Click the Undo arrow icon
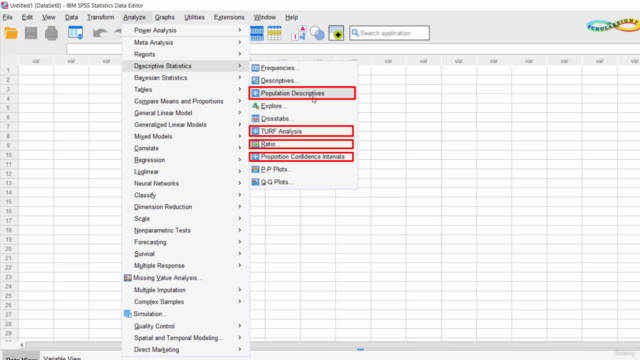The height and width of the screenshot is (360, 640). (x=100, y=33)
